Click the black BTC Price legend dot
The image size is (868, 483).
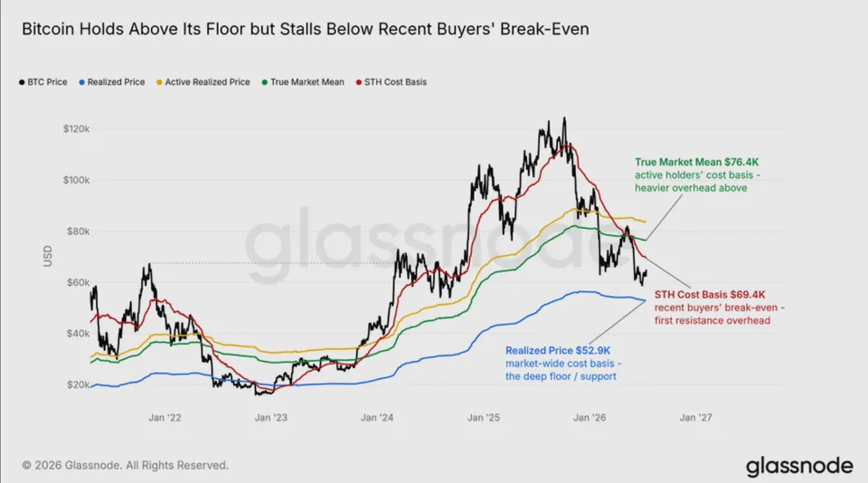pyautogui.click(x=22, y=82)
